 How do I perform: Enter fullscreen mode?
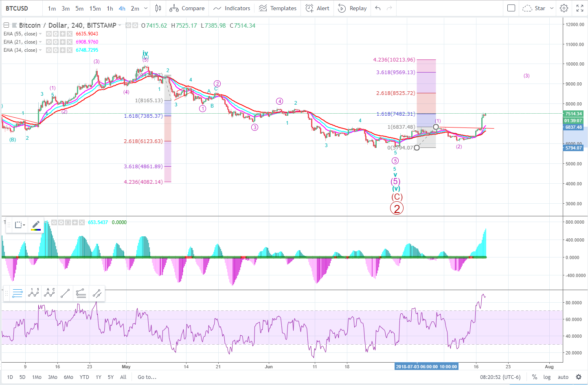[x=580, y=8]
